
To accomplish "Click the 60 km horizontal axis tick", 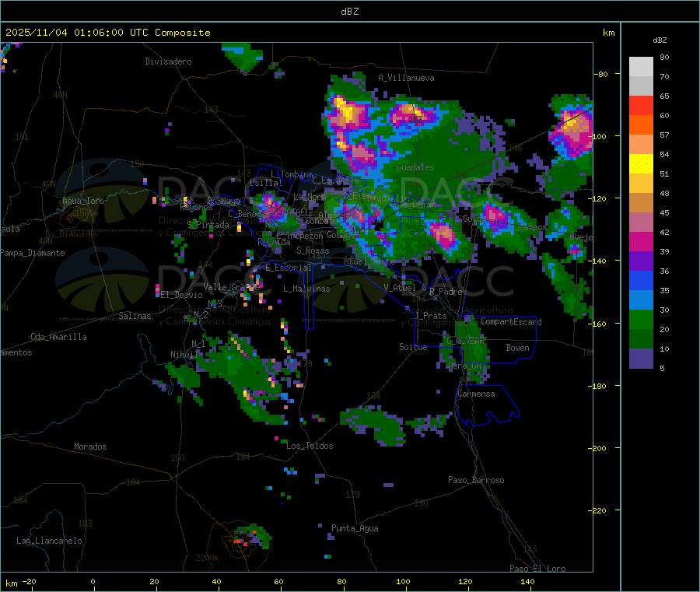I will (x=278, y=582).
